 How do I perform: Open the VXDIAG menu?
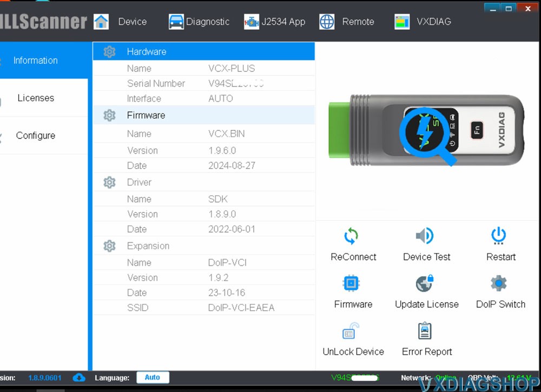point(434,22)
